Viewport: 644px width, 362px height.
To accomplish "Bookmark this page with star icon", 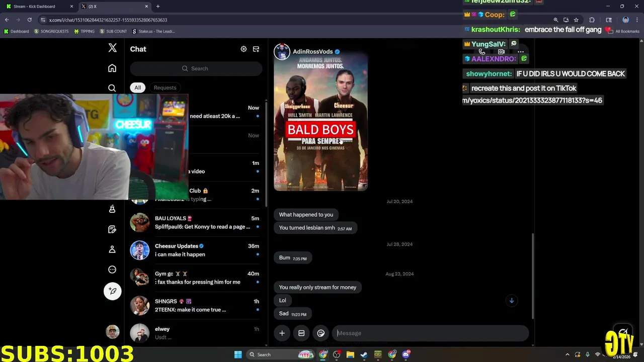I will click(x=576, y=20).
